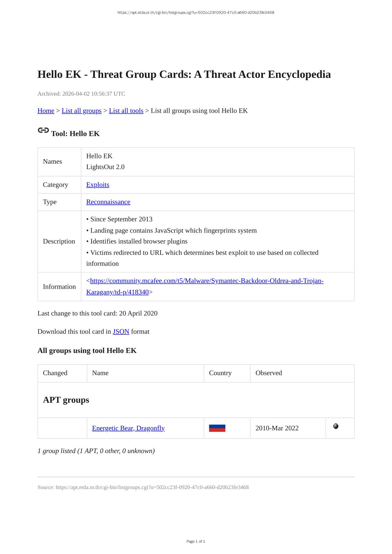
Task: Click the Country column header
Action: (220, 373)
